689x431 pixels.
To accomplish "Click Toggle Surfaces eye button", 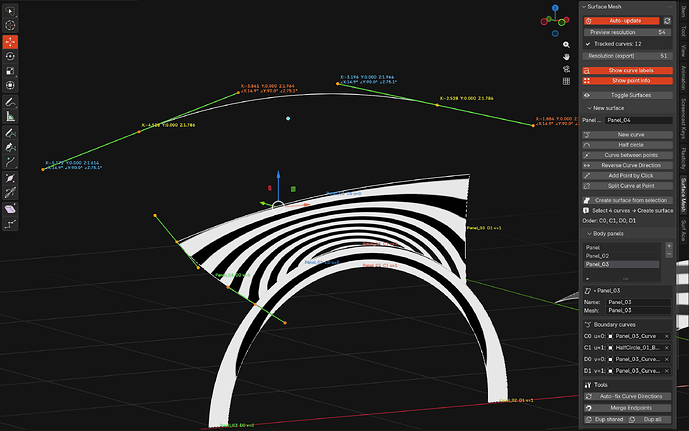I will [x=627, y=95].
